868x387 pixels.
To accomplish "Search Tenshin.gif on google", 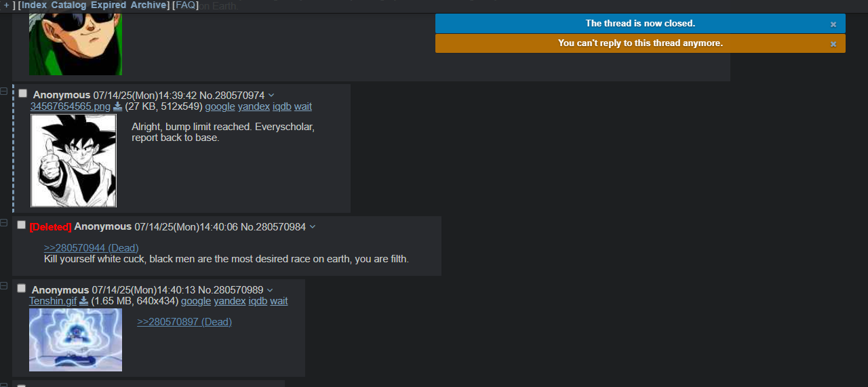I will tap(196, 301).
